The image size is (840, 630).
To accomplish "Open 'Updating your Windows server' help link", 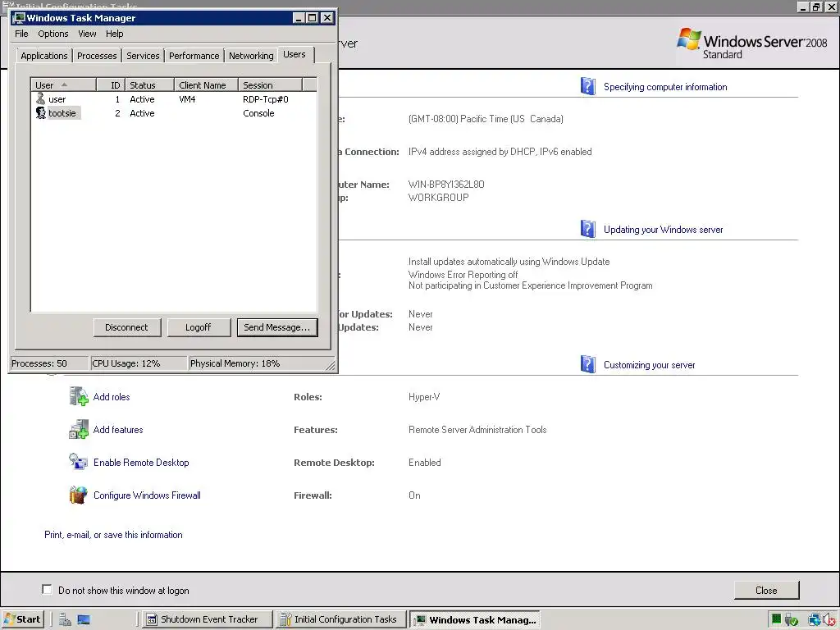I will click(x=663, y=230).
